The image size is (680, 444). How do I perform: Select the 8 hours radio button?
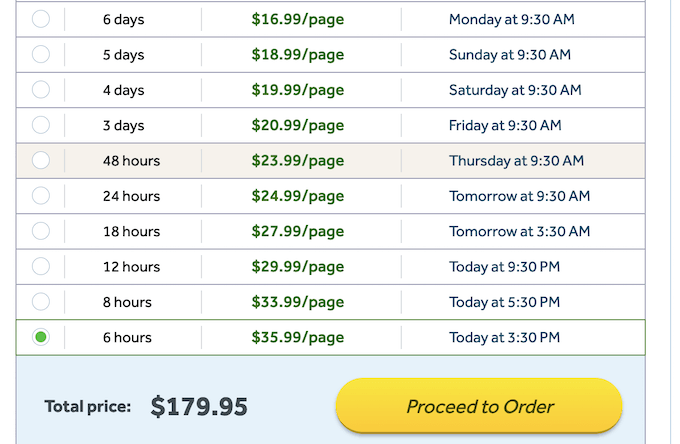(41, 301)
